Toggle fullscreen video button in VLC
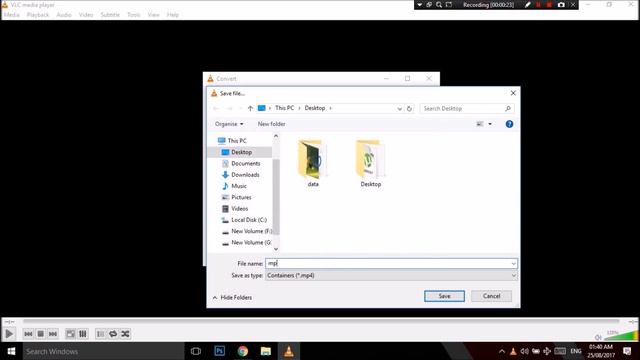This screenshot has width=640, height=360. click(70, 334)
